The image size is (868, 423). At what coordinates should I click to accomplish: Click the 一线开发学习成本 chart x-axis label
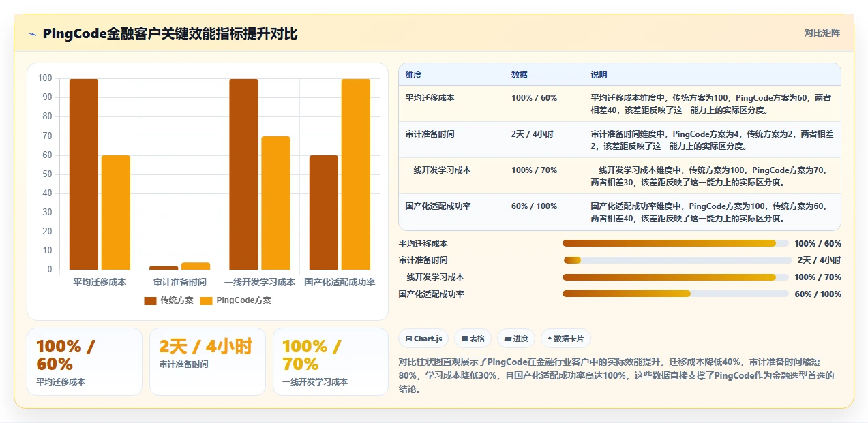260,282
